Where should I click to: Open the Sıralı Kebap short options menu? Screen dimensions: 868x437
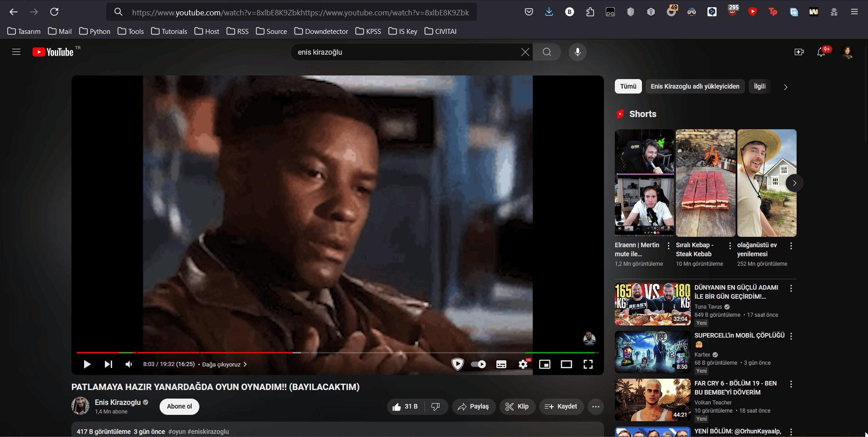(730, 246)
